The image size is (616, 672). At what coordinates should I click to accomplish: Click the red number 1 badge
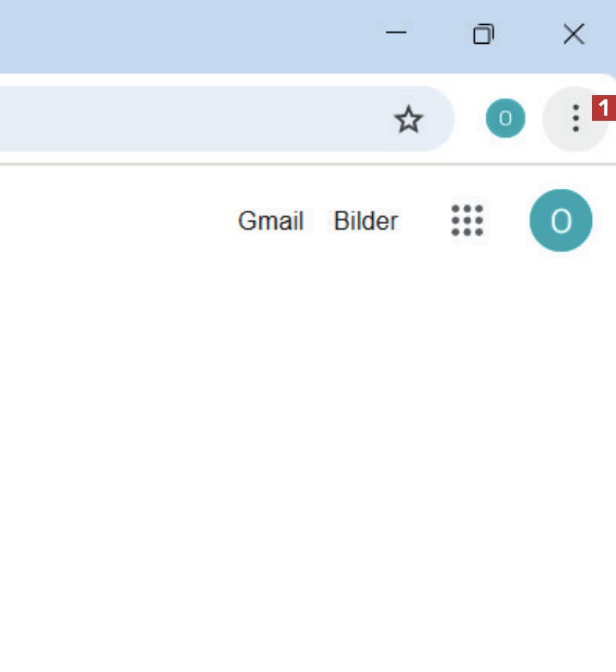pos(604,108)
